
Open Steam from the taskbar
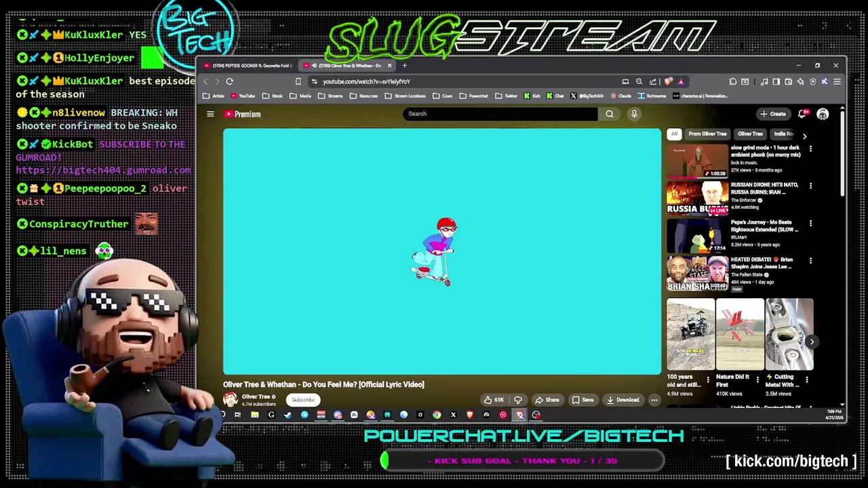click(288, 415)
